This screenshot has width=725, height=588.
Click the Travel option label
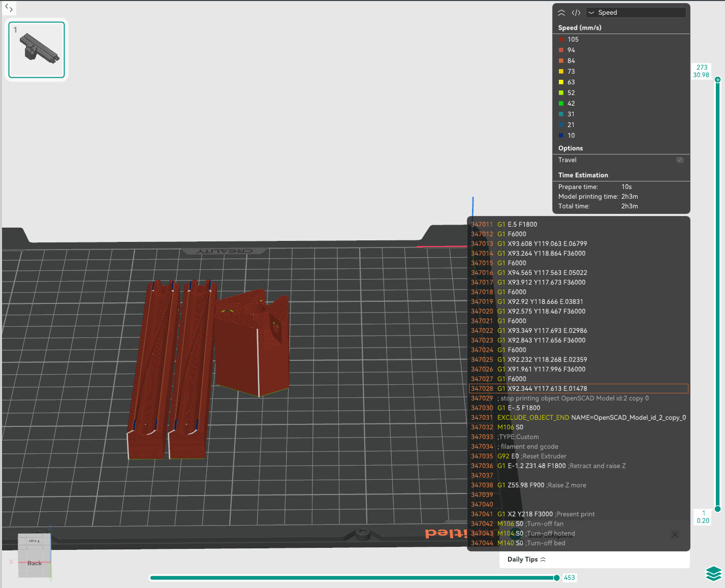pos(568,160)
